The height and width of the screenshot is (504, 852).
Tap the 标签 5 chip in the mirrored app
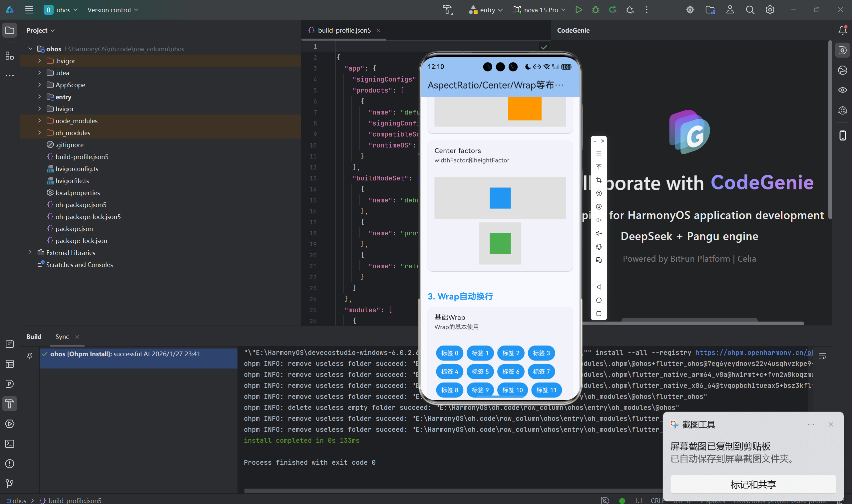480,372
